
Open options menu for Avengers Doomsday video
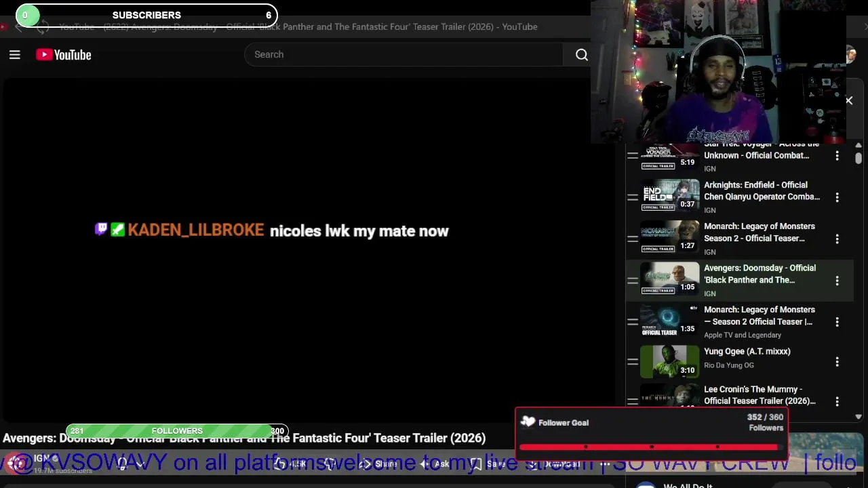pos(837,281)
